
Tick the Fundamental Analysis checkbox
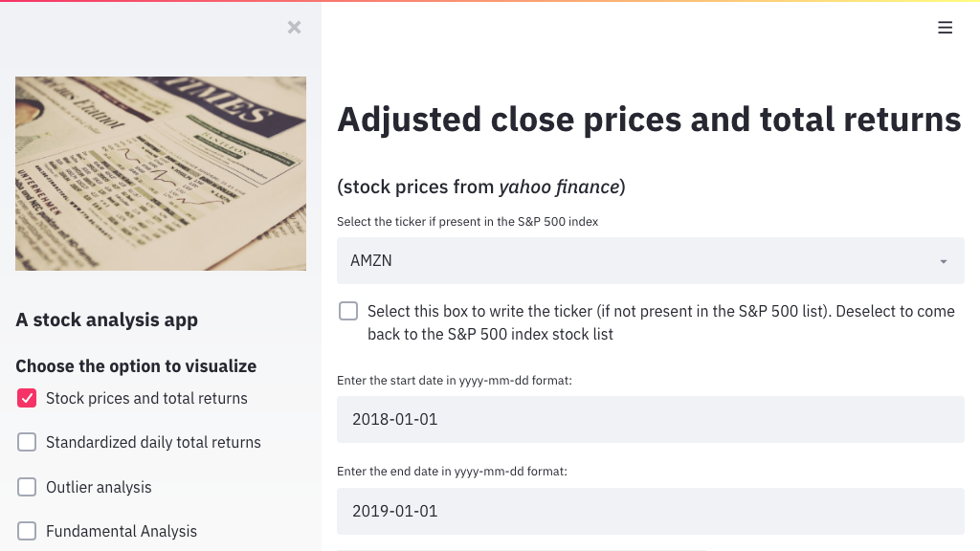point(27,531)
